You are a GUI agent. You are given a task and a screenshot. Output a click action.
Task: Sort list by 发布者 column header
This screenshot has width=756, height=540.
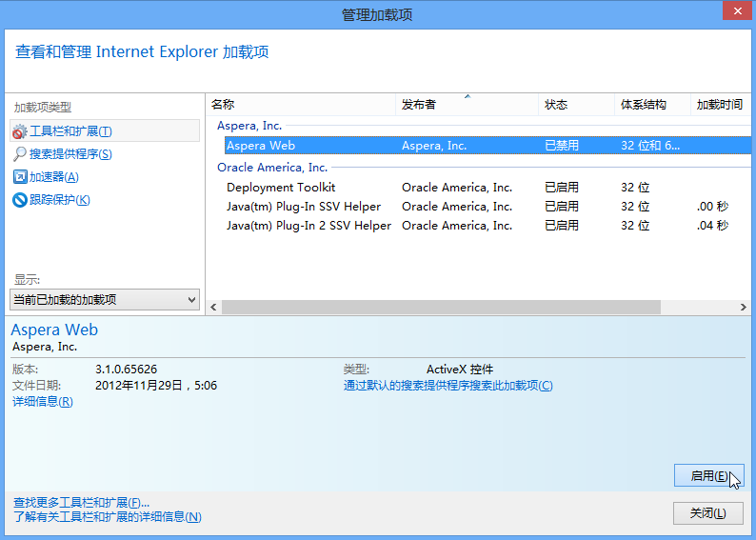[x=465, y=105]
